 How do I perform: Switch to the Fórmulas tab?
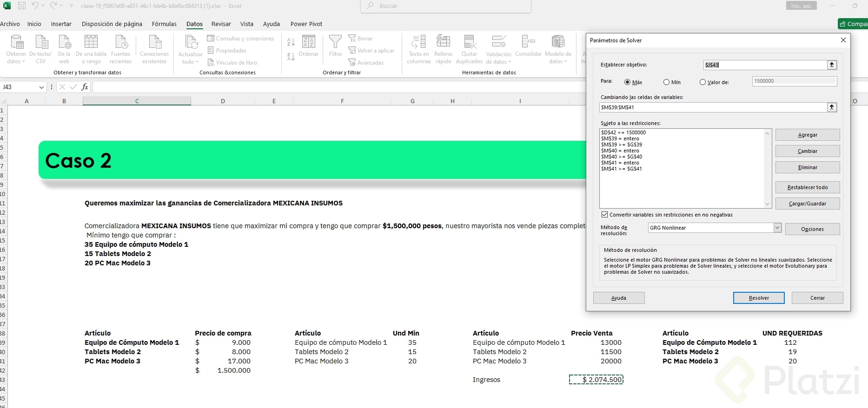pos(164,24)
